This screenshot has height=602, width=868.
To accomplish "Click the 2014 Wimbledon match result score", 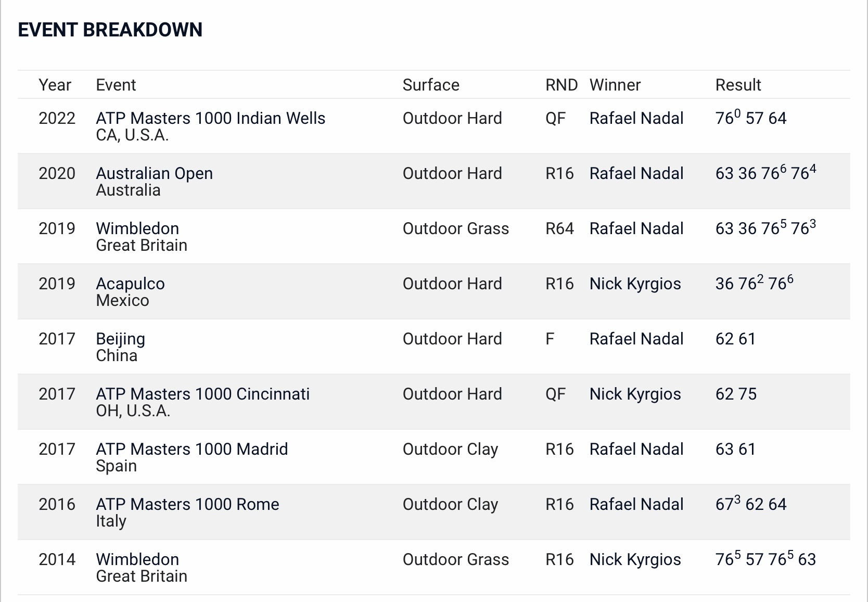I will (765, 558).
